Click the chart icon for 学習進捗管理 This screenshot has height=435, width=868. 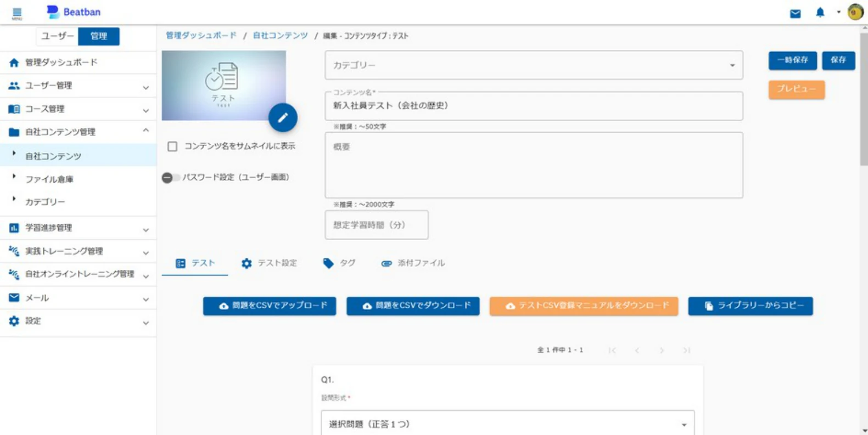tap(14, 228)
